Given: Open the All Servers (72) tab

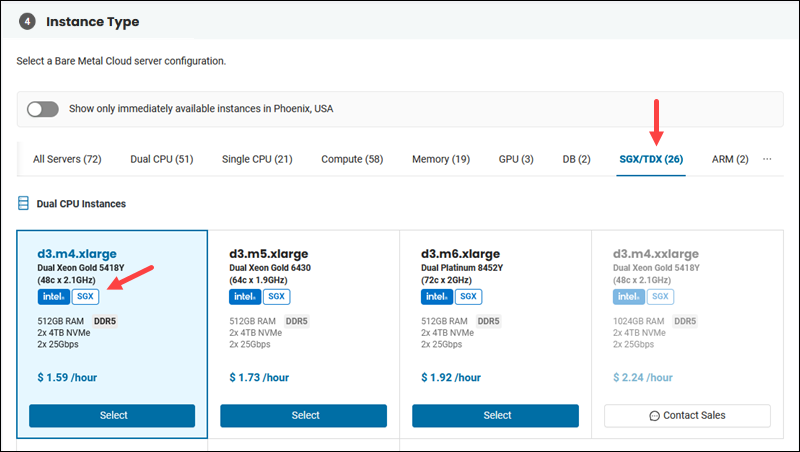Looking at the screenshot, I should pyautogui.click(x=67, y=159).
